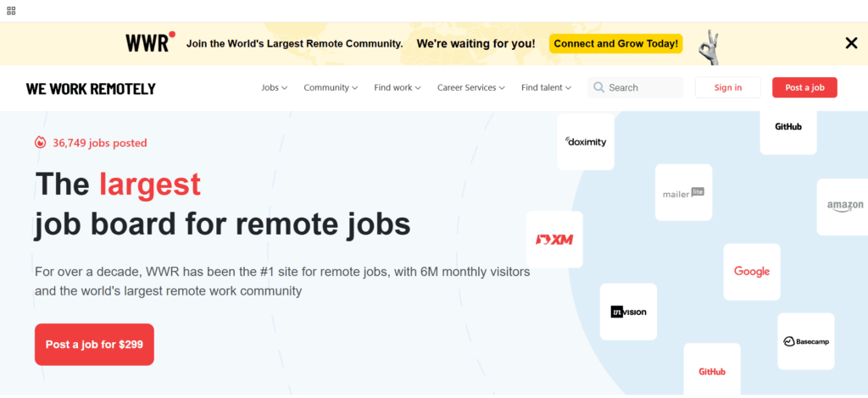
Task: Expand the Find talent dropdown
Action: [x=546, y=87]
